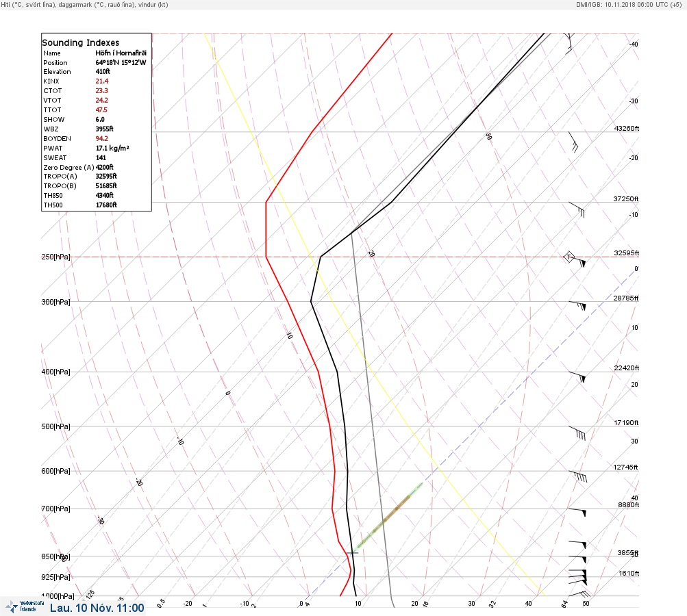
Task: Click the 500[hPa] pressure label
Action: tap(55, 426)
